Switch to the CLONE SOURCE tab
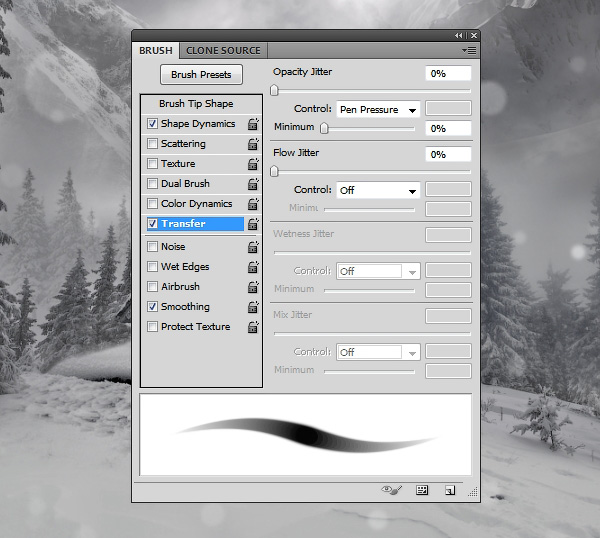 point(223,51)
